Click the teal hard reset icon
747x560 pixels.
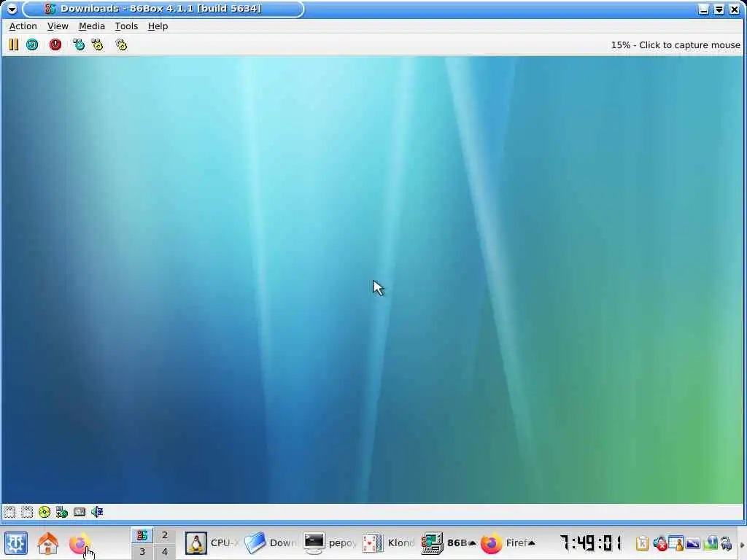[32, 44]
